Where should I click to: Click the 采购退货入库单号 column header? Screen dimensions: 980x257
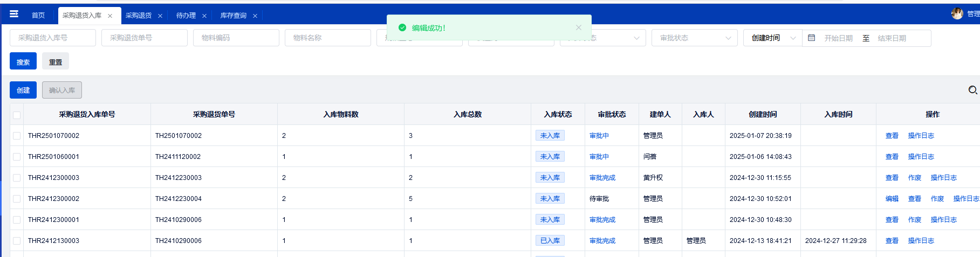click(87, 114)
